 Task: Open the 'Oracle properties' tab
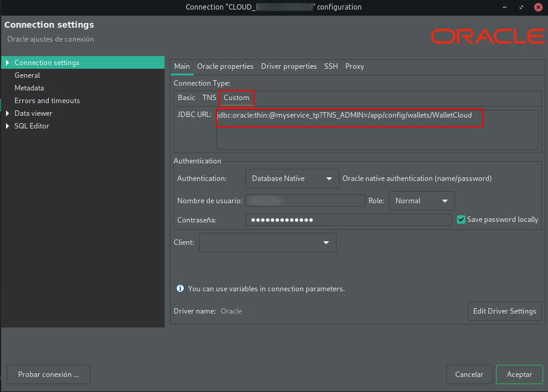[x=225, y=66]
